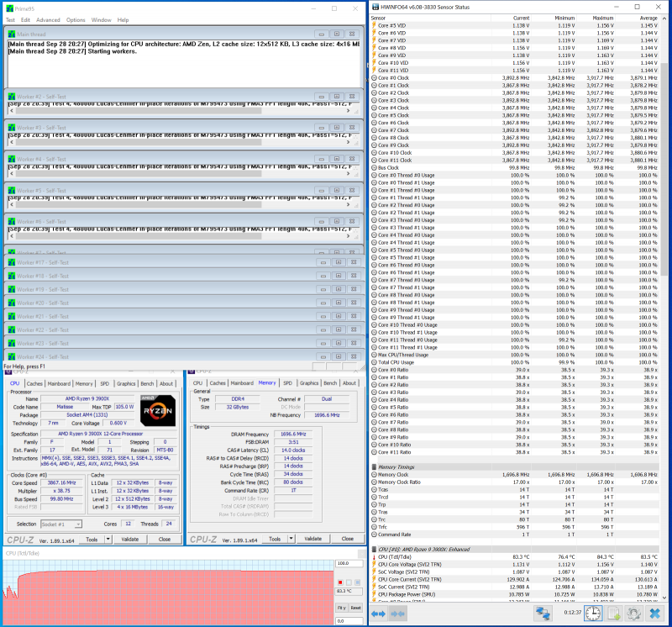Click HWiNFO scrollbar up arrow
Screen dimensions: 672x627
tap(664, 18)
